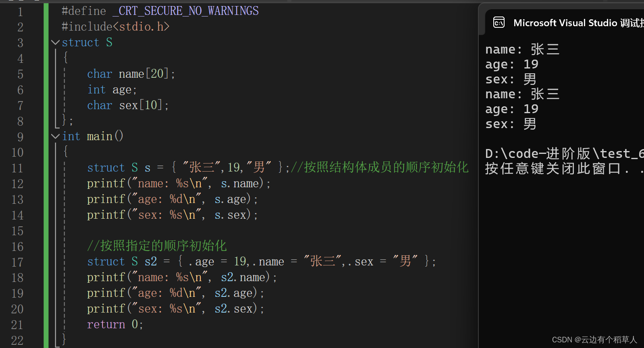The image size is (644, 348).
Task: Click the 'int age;' member declaration
Action: point(112,89)
